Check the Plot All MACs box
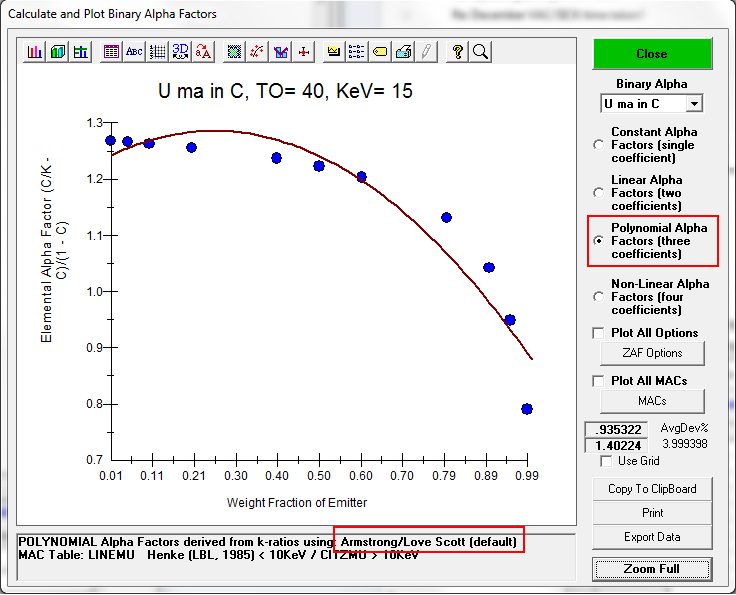736x595 pixels. (599, 381)
